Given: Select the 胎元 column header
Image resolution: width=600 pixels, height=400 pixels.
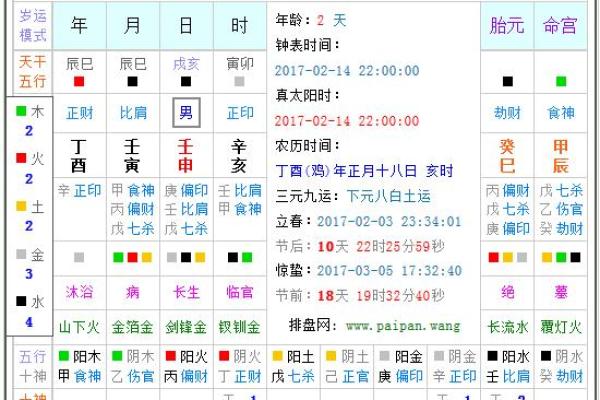Looking at the screenshot, I should [508, 26].
